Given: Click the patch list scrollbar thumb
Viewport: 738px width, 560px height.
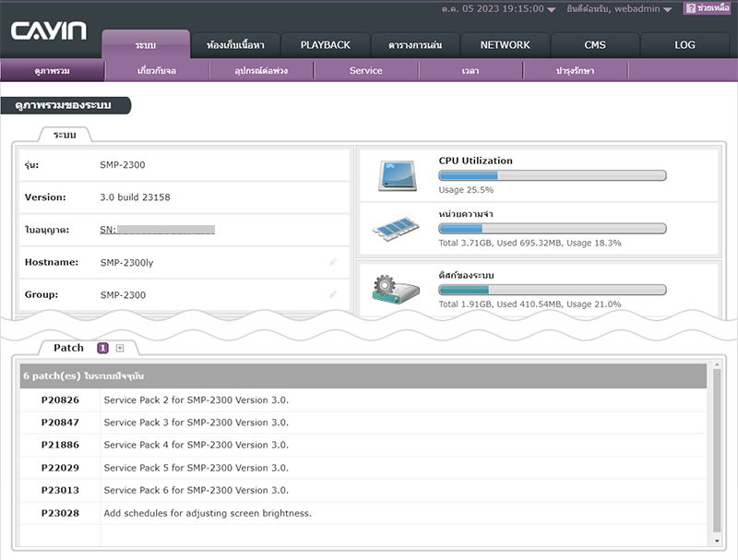Looking at the screenshot, I should [x=717, y=449].
